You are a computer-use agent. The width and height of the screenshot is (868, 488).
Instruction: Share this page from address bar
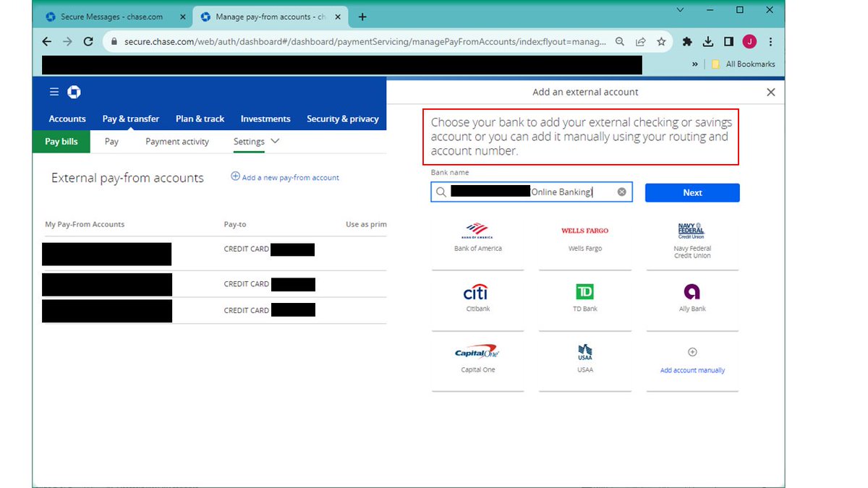641,42
